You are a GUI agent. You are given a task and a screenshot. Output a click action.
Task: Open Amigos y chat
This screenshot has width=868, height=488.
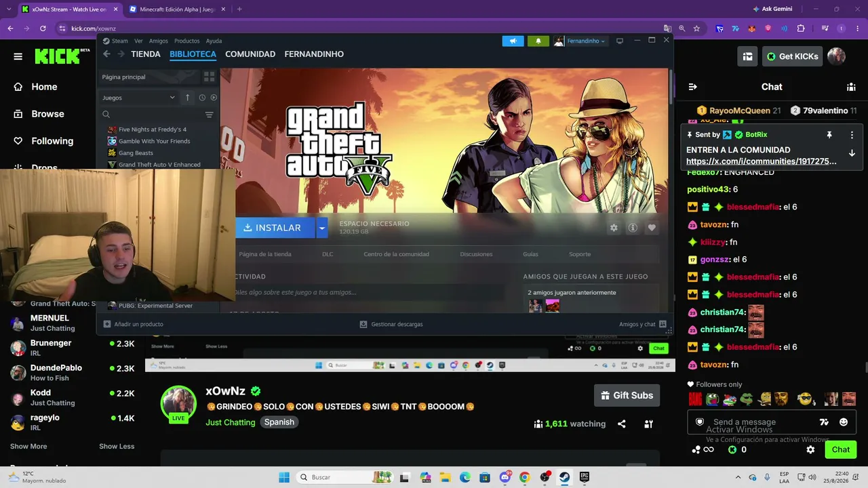coord(642,324)
